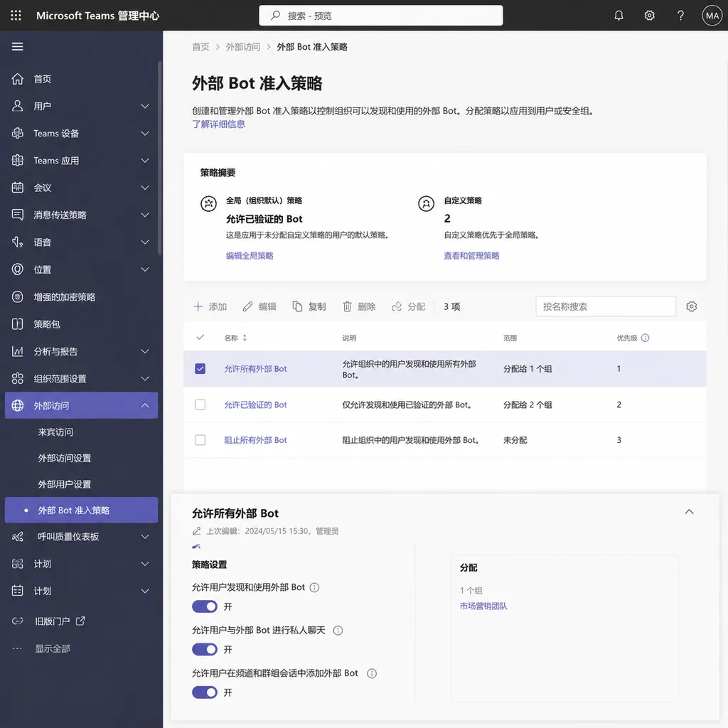Click the 优先级 info icon
The width and height of the screenshot is (728, 728).
pos(645,338)
